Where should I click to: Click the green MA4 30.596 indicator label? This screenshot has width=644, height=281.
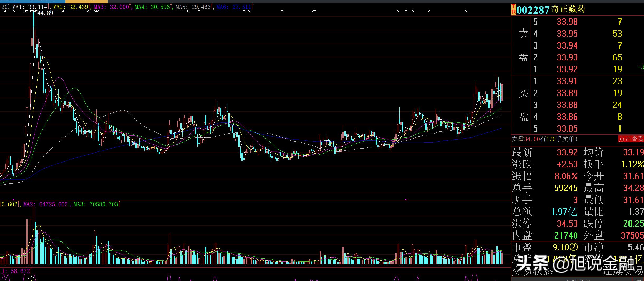tap(153, 7)
